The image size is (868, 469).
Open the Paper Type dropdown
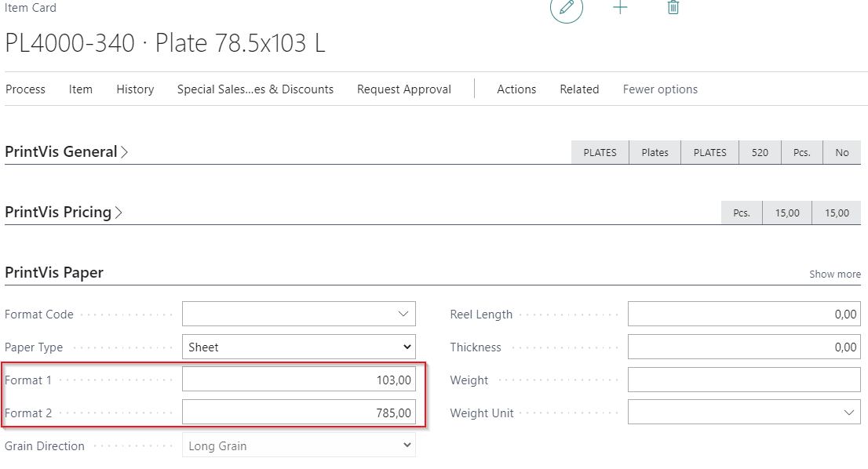click(x=298, y=347)
